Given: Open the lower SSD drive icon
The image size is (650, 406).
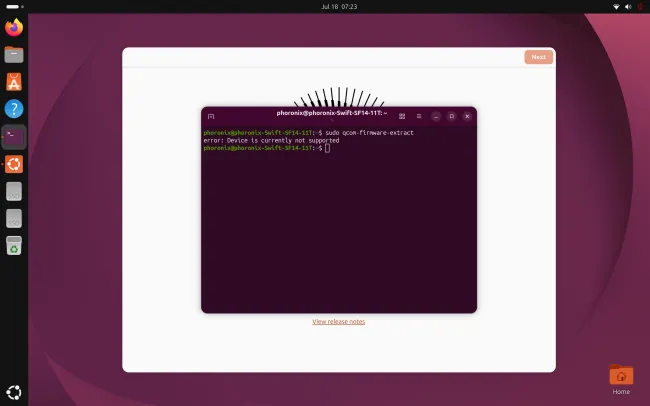Looking at the screenshot, I should coord(14,219).
